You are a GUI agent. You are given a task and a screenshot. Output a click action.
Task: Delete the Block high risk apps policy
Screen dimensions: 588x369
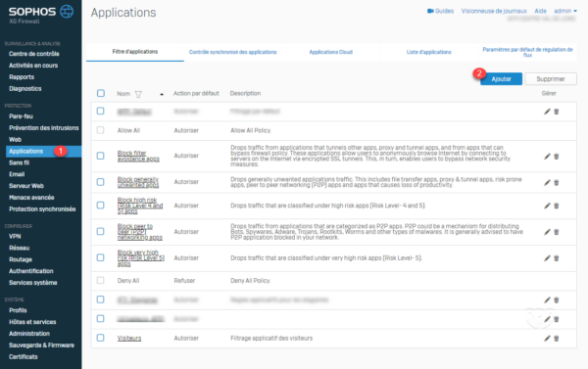pyautogui.click(x=557, y=206)
